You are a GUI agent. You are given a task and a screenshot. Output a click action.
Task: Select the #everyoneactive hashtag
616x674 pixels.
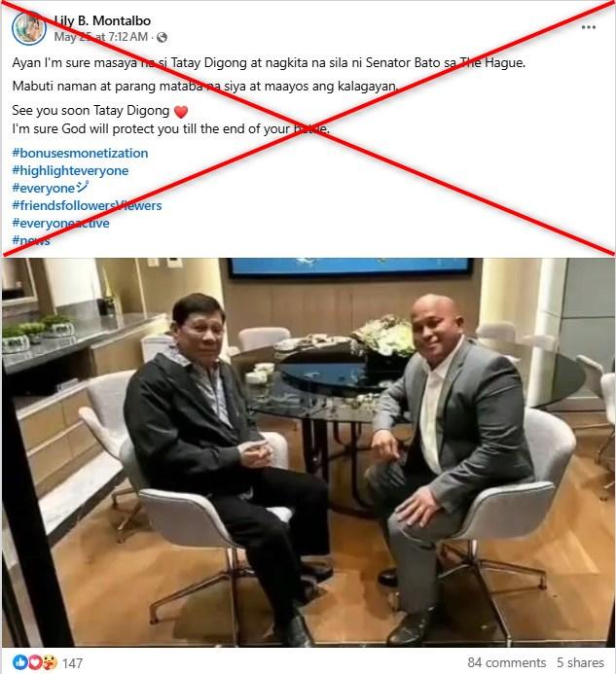pos(60,223)
